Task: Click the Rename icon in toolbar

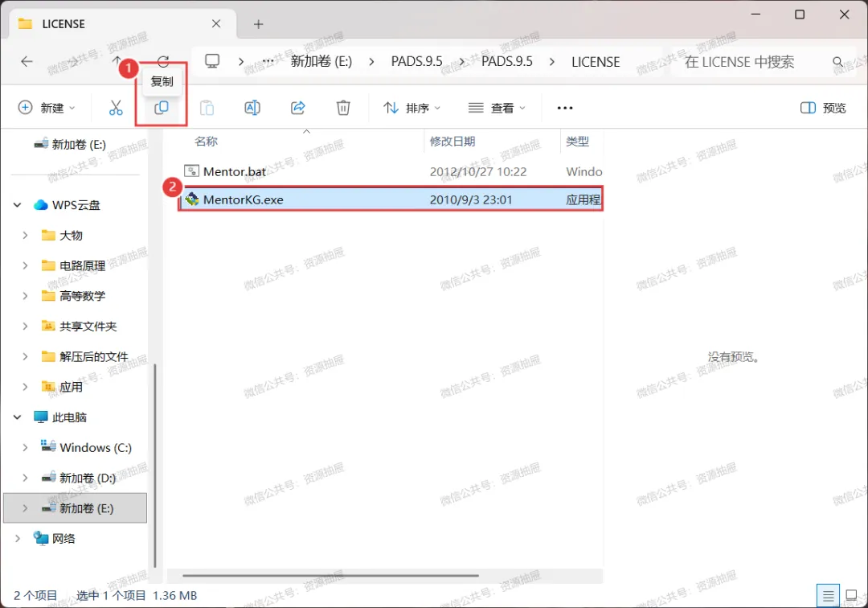Action: (252, 108)
